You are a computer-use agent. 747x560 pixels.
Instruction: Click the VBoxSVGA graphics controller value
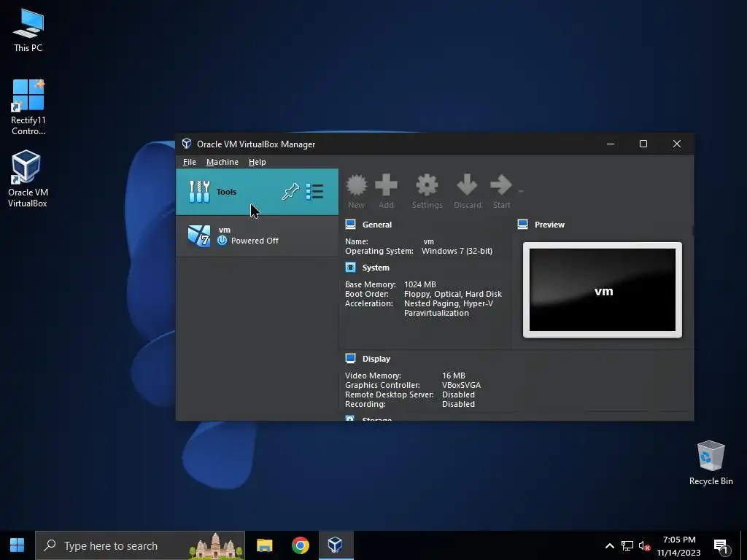(461, 385)
